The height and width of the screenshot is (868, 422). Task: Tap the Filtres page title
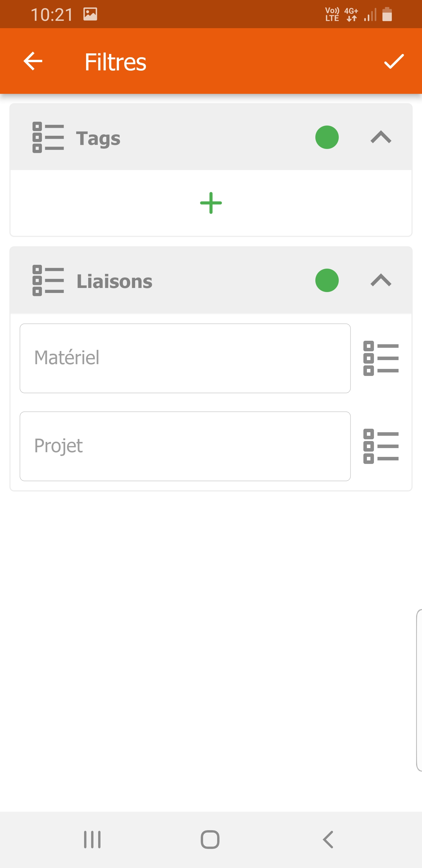click(x=115, y=62)
